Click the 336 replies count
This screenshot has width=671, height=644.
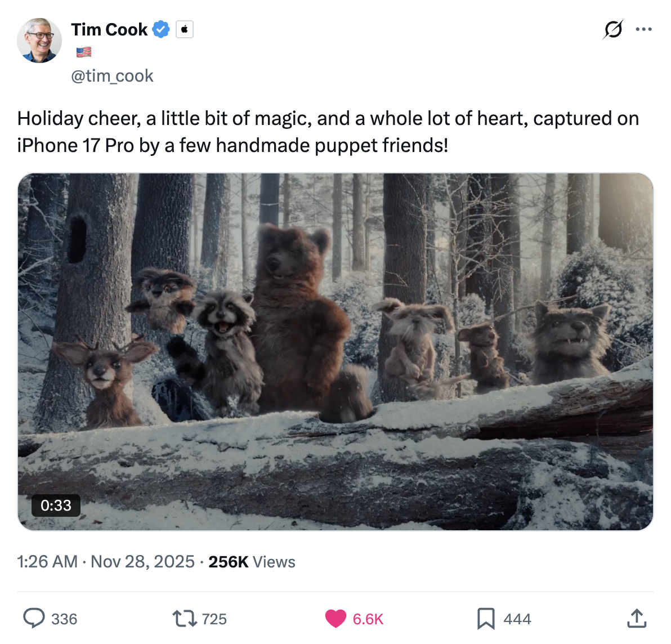coord(64,619)
